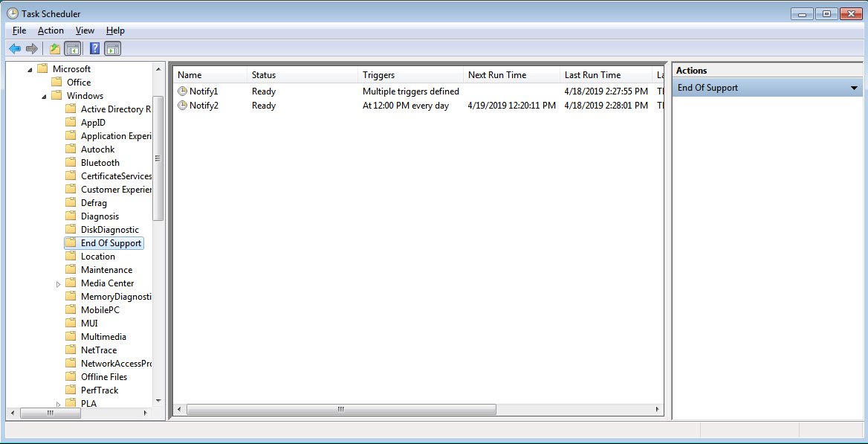The width and height of the screenshot is (868, 444).
Task: Select the Notify2 task
Action: [x=204, y=106]
